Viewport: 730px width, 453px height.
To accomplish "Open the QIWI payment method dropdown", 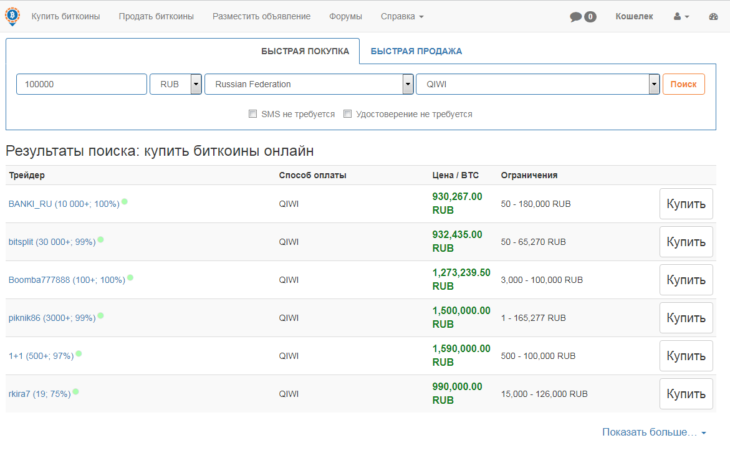I will click(538, 84).
